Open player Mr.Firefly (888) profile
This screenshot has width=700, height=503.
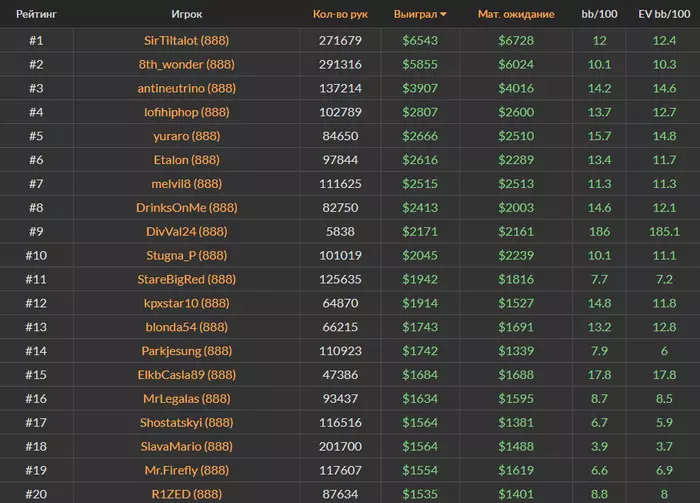click(187, 470)
